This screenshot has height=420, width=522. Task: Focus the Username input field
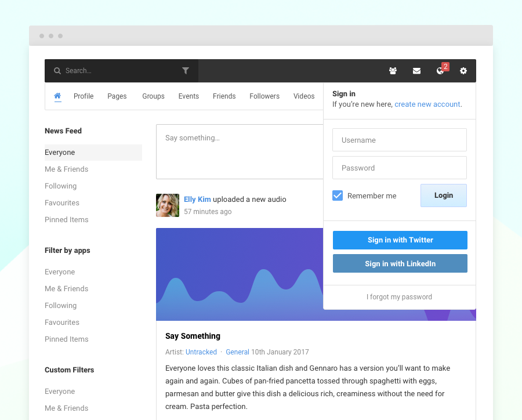pos(399,140)
